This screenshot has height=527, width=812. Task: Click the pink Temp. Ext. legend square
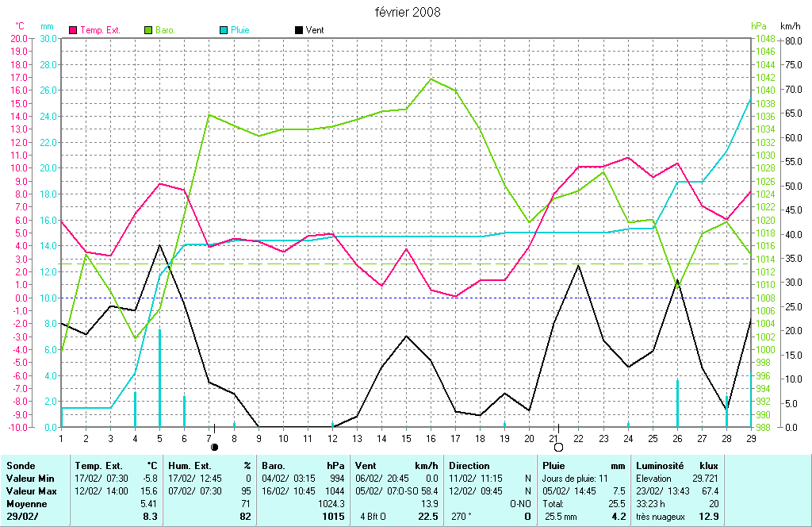click(x=74, y=30)
